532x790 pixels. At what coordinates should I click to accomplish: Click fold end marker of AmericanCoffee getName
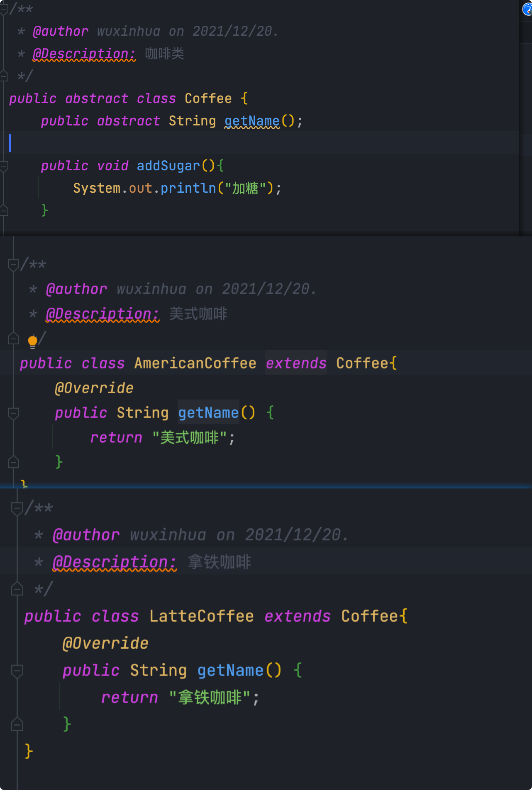[13, 462]
